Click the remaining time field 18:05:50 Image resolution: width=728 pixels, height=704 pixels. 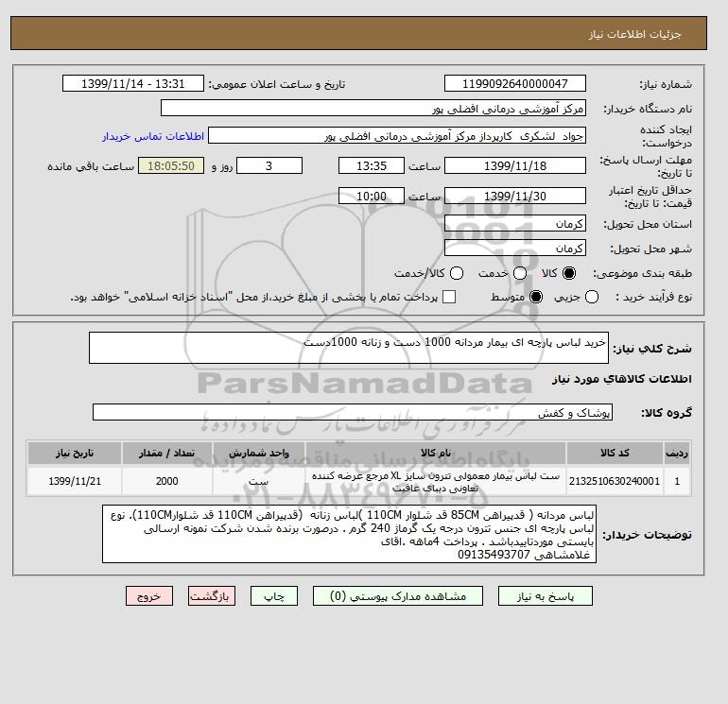click(171, 165)
